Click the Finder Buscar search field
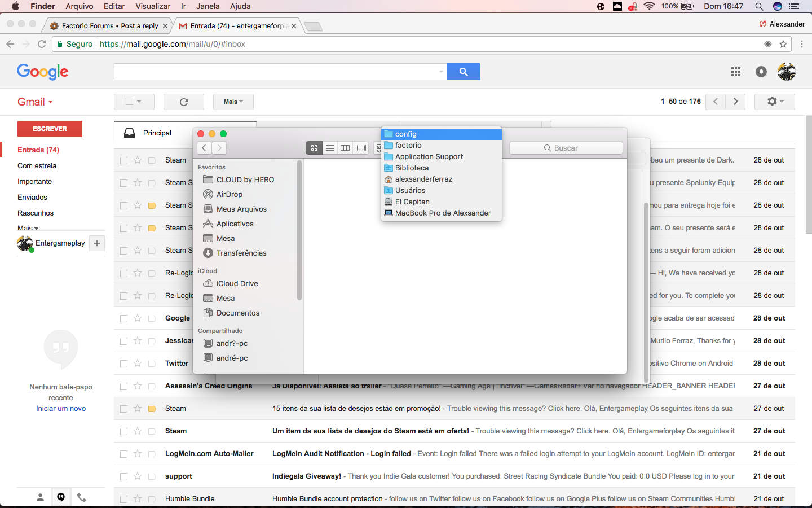 click(566, 148)
